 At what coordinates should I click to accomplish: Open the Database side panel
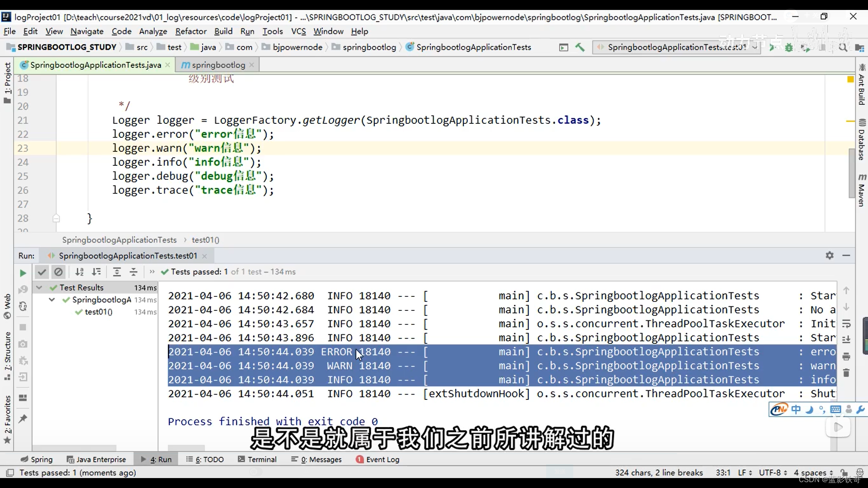tap(862, 140)
